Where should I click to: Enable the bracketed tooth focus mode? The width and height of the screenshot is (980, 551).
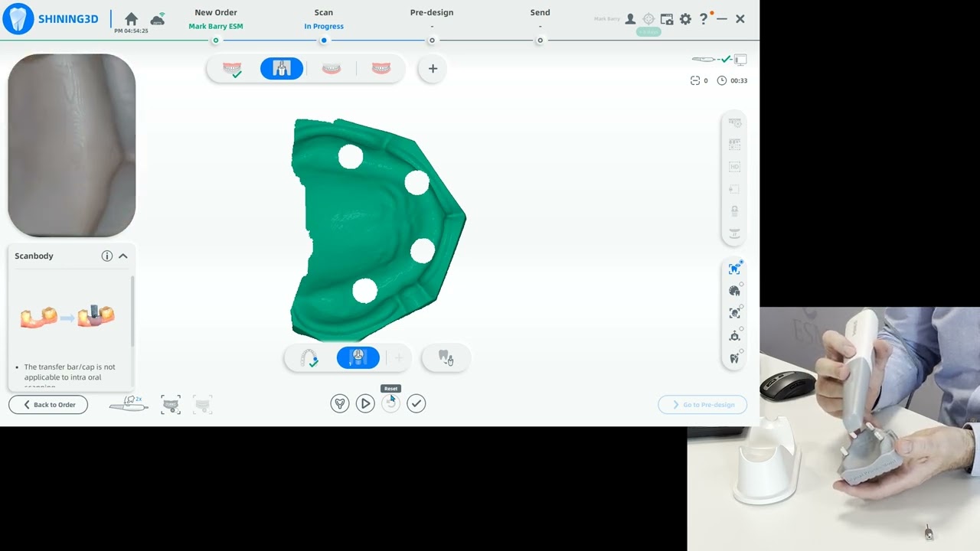(x=735, y=313)
